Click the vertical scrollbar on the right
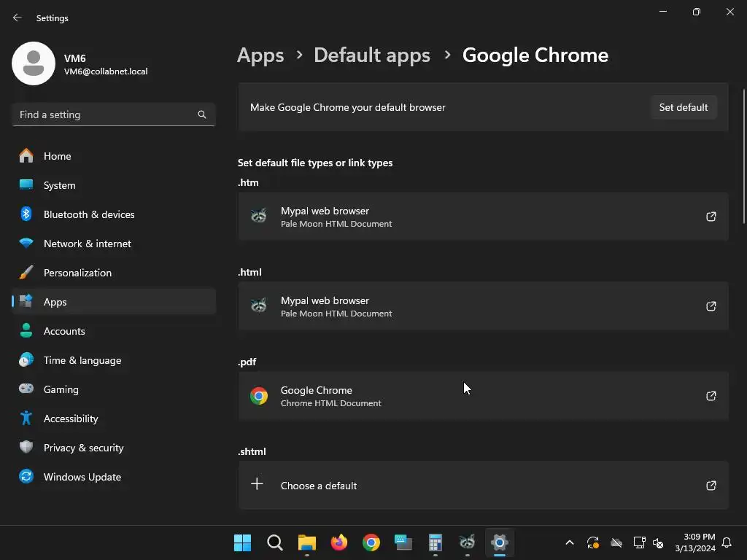Image resolution: width=747 pixels, height=560 pixels. (x=743, y=156)
